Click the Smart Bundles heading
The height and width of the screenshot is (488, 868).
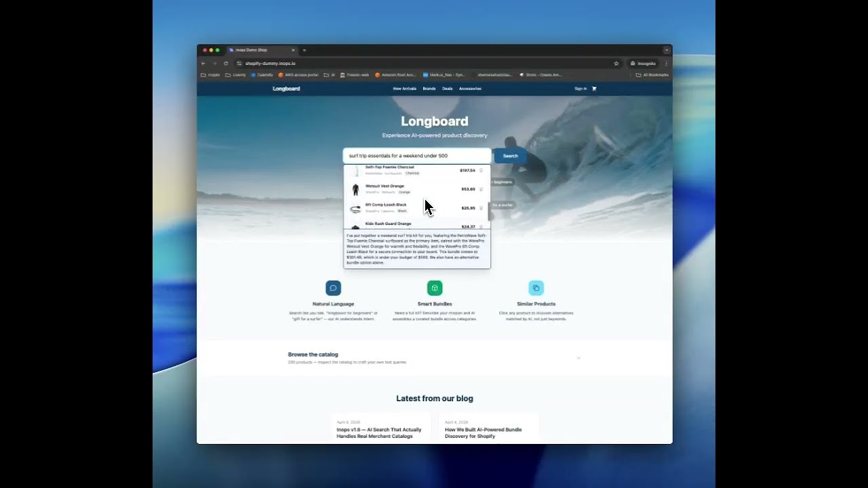(435, 304)
